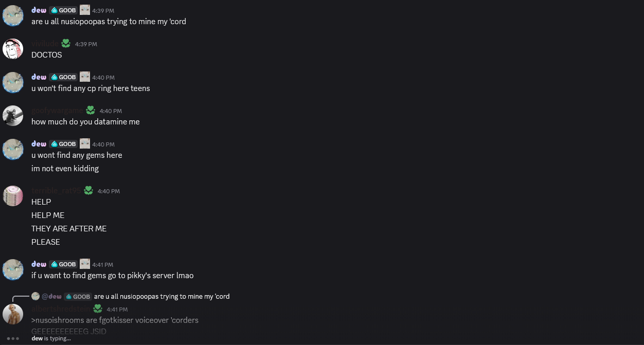Image resolution: width=644 pixels, height=345 pixels.
Task: Click albertshredstein's green leaf badge
Action: tap(98, 309)
